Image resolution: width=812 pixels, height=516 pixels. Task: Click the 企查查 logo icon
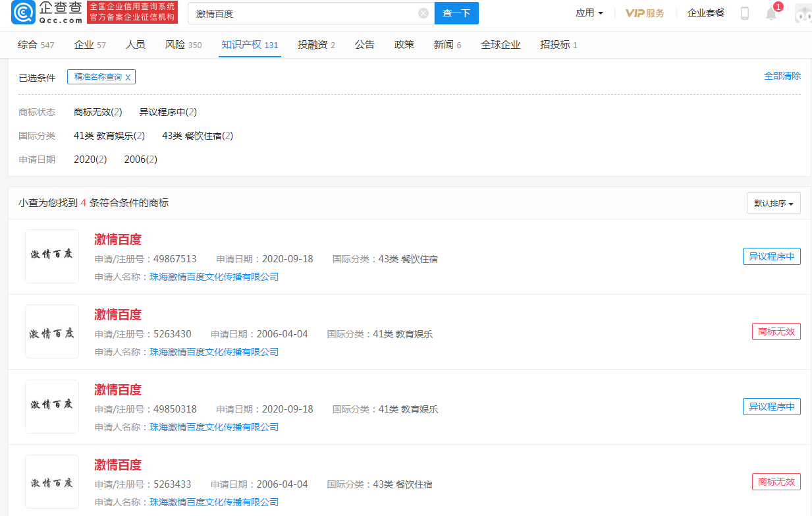(x=23, y=12)
